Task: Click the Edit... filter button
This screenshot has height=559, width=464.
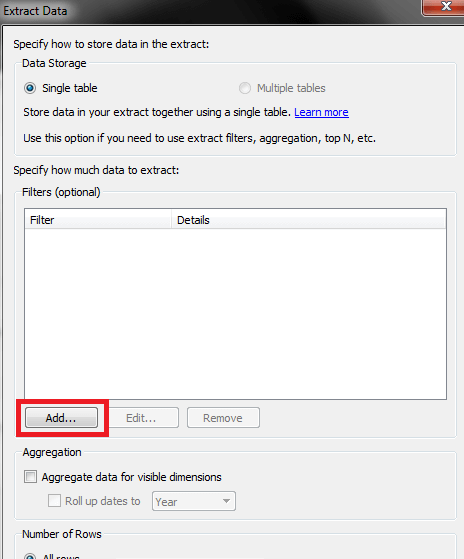Action: [x=141, y=418]
